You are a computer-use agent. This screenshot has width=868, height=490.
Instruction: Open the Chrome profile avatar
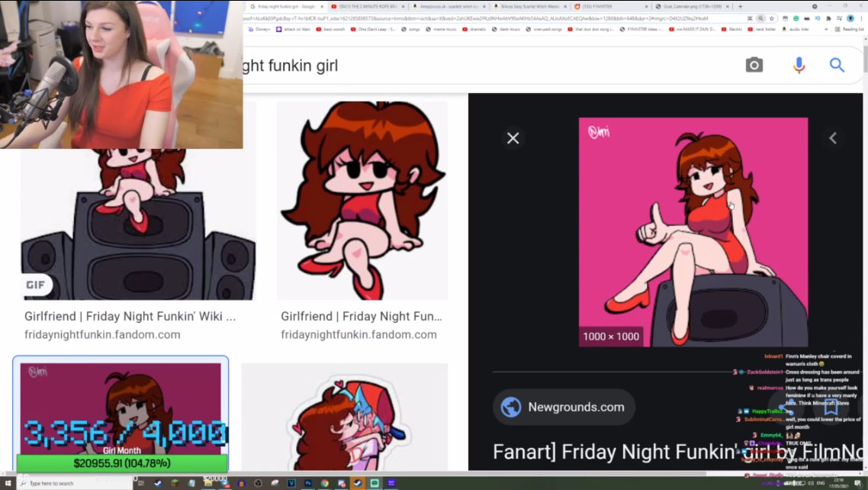[850, 18]
